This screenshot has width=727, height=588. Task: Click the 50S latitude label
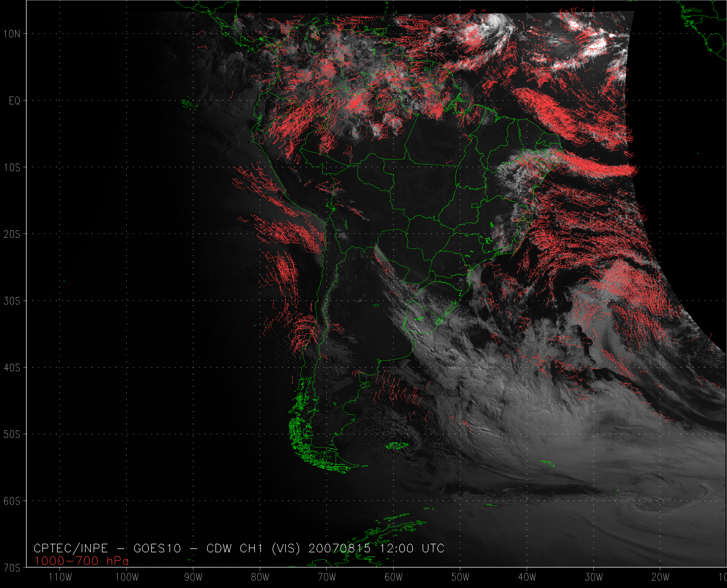click(12, 434)
